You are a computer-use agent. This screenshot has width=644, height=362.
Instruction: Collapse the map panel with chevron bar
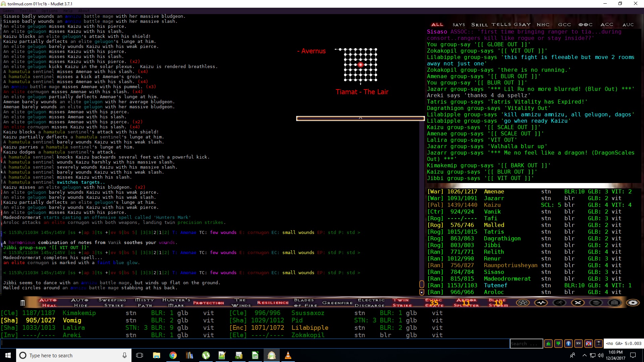(360, 118)
